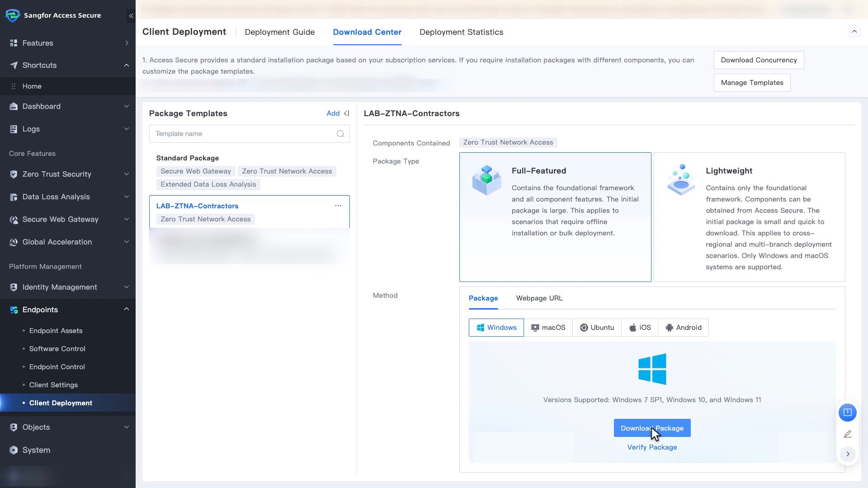Viewport: 868px width, 488px height.
Task: Choose the Ubuntu platform option
Action: [x=597, y=328]
